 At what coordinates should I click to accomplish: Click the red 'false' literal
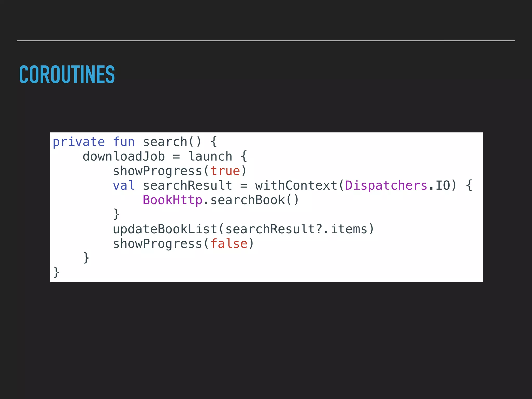(x=229, y=244)
